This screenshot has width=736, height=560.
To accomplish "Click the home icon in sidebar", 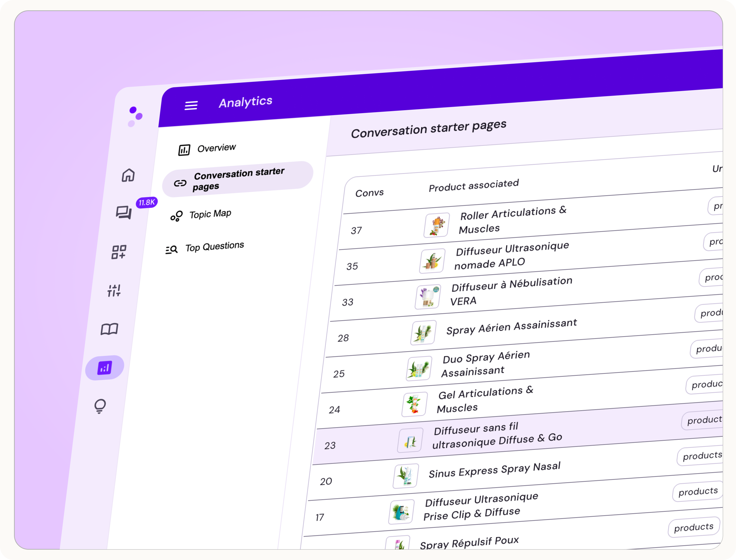I will click(128, 175).
